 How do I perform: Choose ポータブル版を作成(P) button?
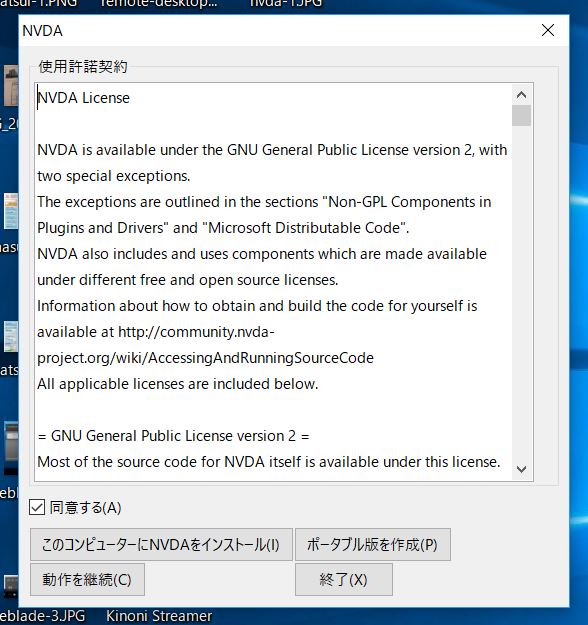373,544
